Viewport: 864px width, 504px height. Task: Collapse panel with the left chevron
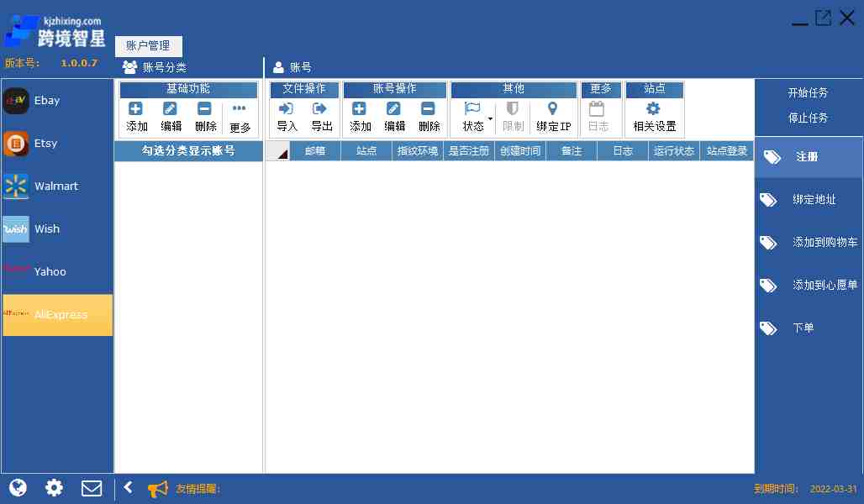[128, 487]
